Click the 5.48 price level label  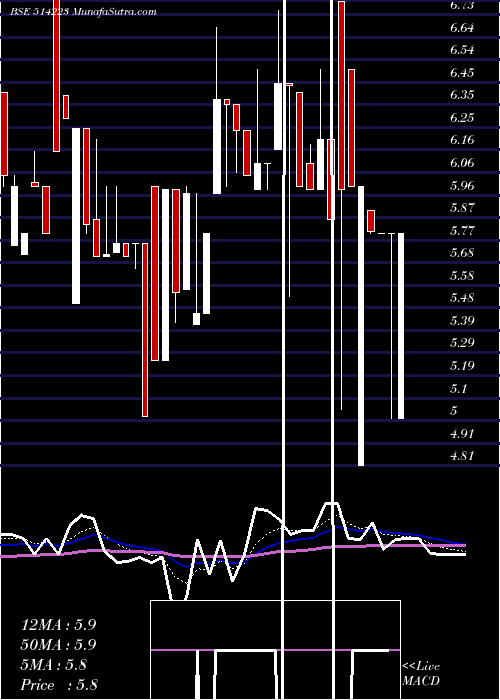[x=462, y=298]
